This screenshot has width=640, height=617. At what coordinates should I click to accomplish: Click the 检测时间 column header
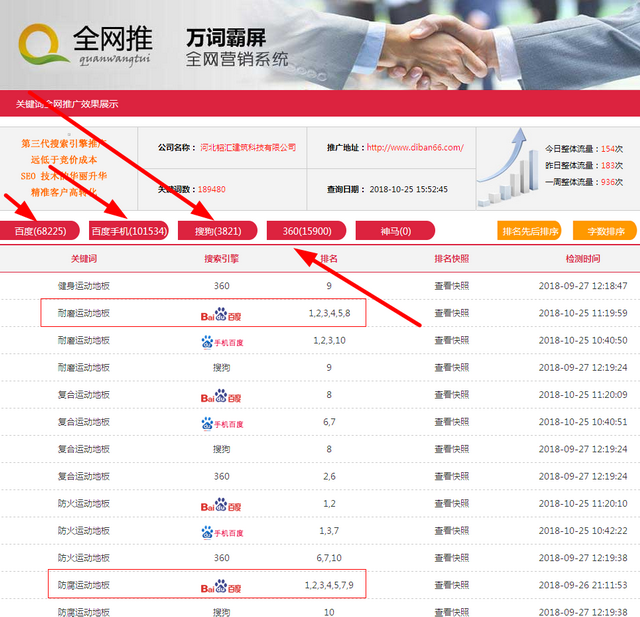click(583, 258)
